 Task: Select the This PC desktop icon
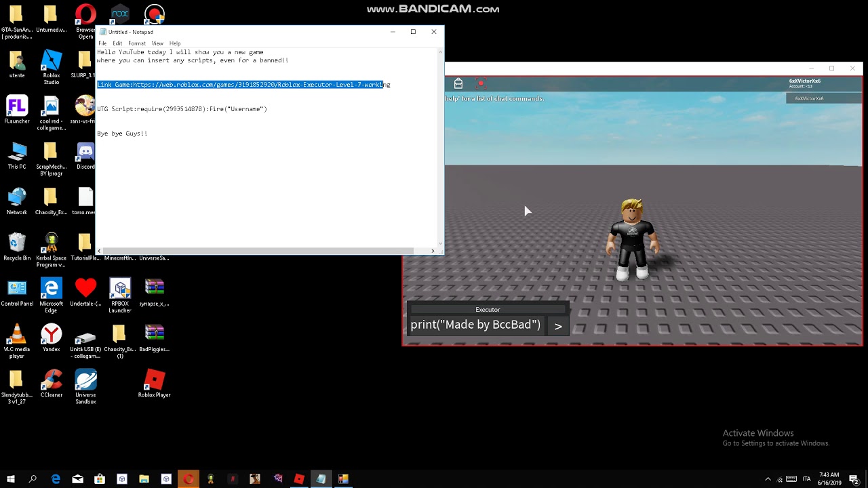click(16, 156)
